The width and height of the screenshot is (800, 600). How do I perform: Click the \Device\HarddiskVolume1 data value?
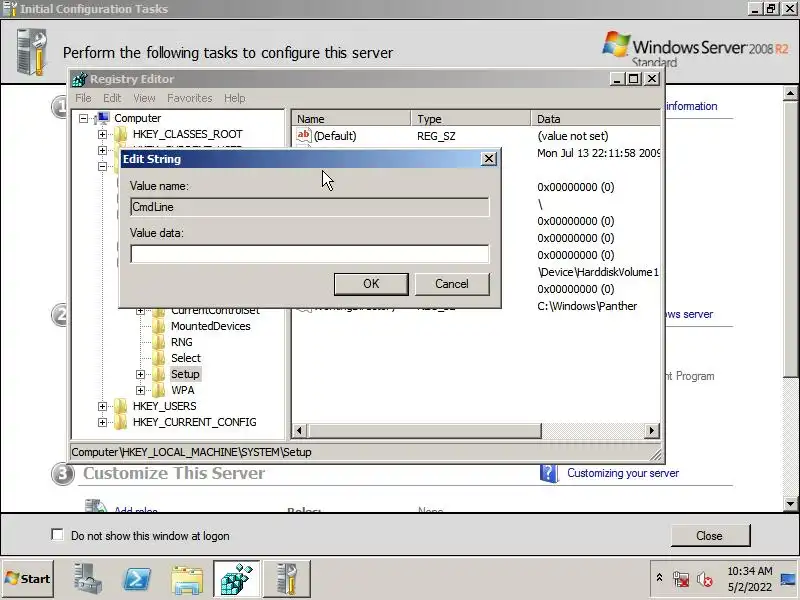598,272
